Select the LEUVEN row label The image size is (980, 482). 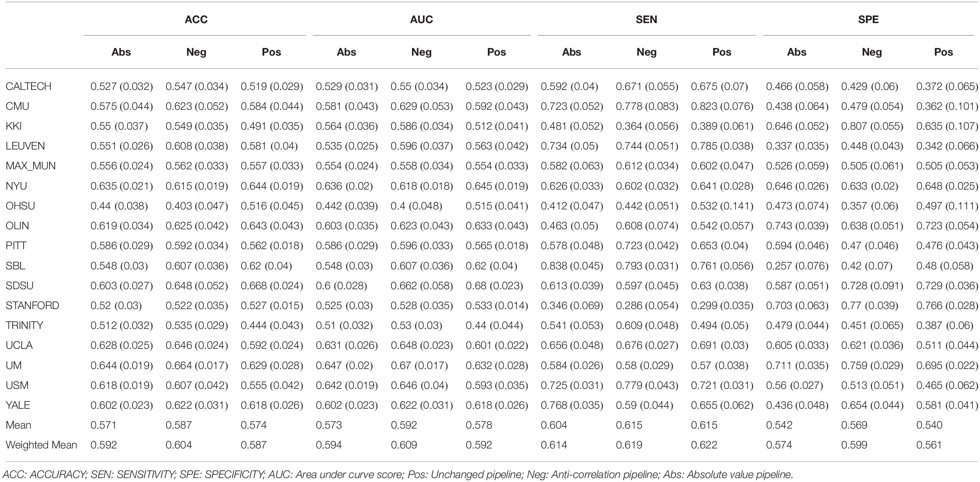click(x=25, y=146)
